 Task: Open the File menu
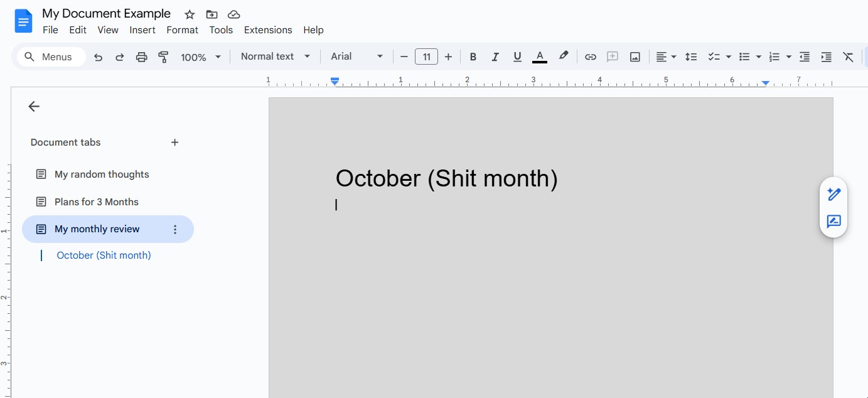tap(50, 30)
